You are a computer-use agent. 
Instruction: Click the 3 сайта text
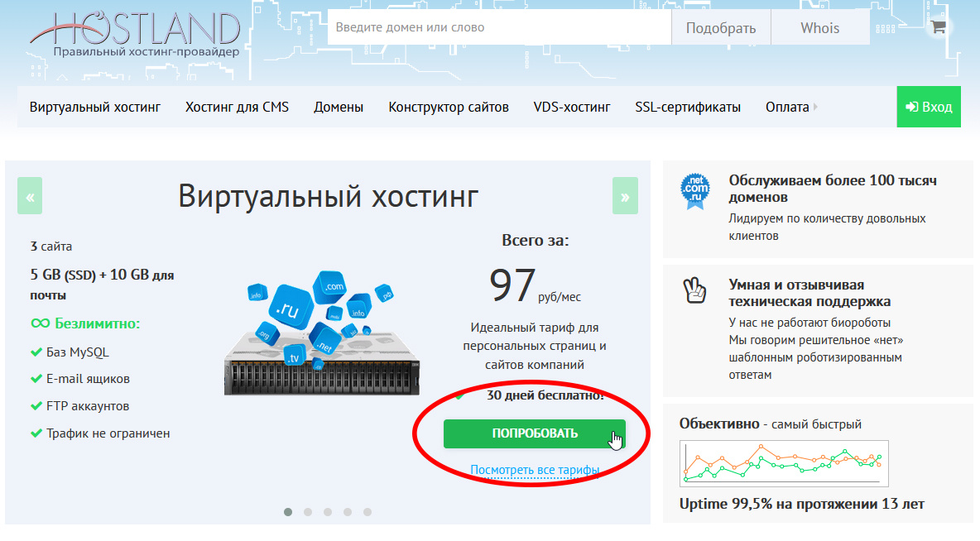[x=51, y=247]
